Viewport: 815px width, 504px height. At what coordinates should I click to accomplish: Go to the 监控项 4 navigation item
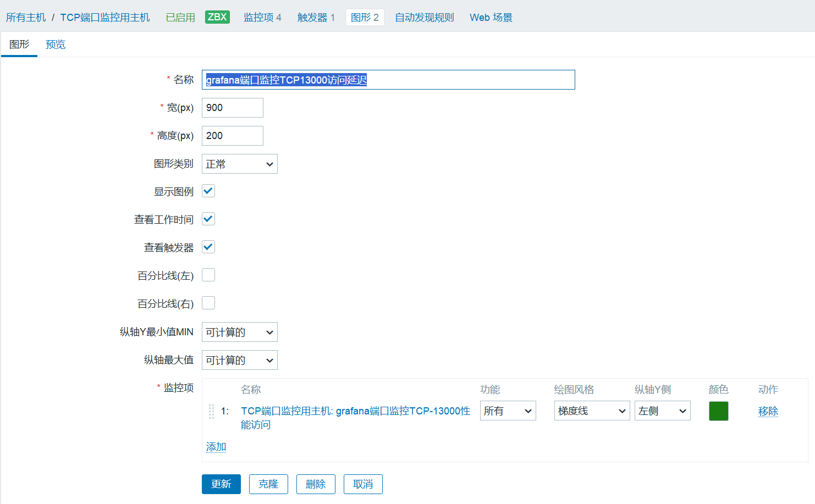tap(262, 18)
